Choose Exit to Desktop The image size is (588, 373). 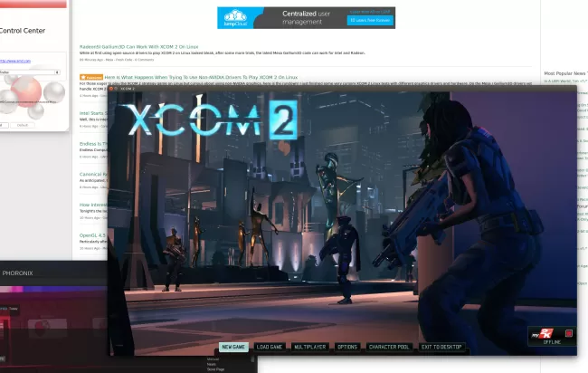point(441,347)
